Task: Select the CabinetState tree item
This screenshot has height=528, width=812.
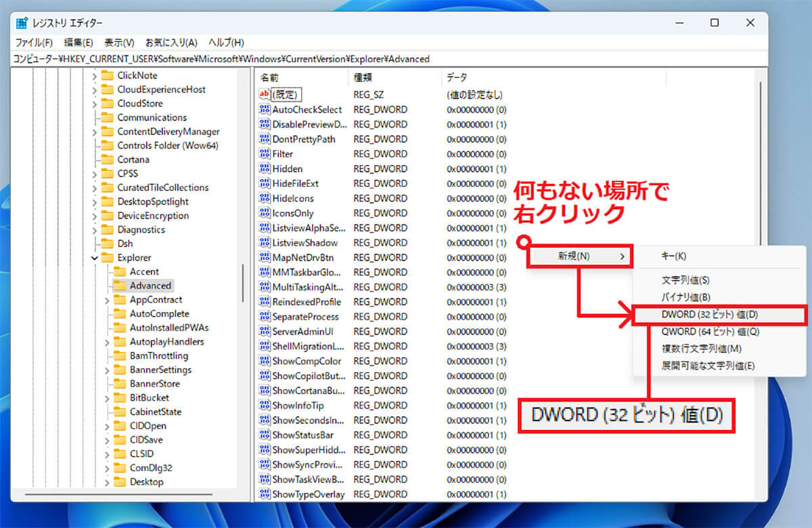Action: [156, 412]
